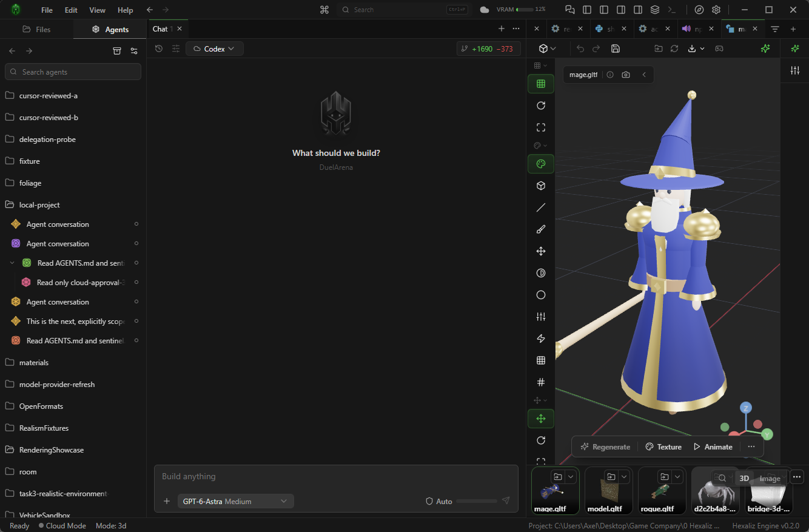Switch the asset filter to 3D

(744, 479)
